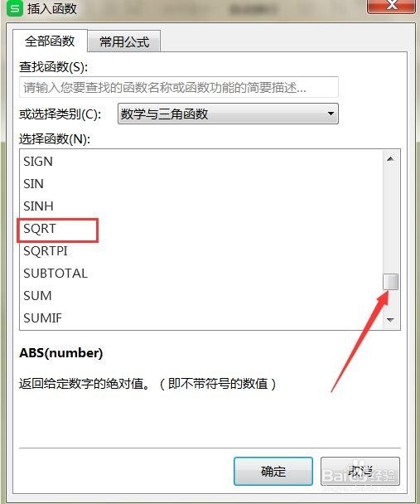Switch to the 常用公式 tab
Viewport: 420px width, 504px height.
point(124,41)
